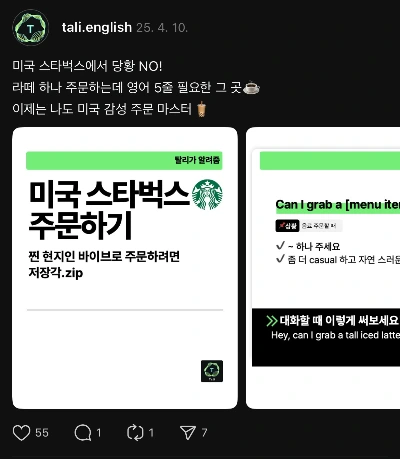The width and height of the screenshot is (400, 459).
Task: Click the Starbucks logo in the first slide
Action: [x=207, y=195]
